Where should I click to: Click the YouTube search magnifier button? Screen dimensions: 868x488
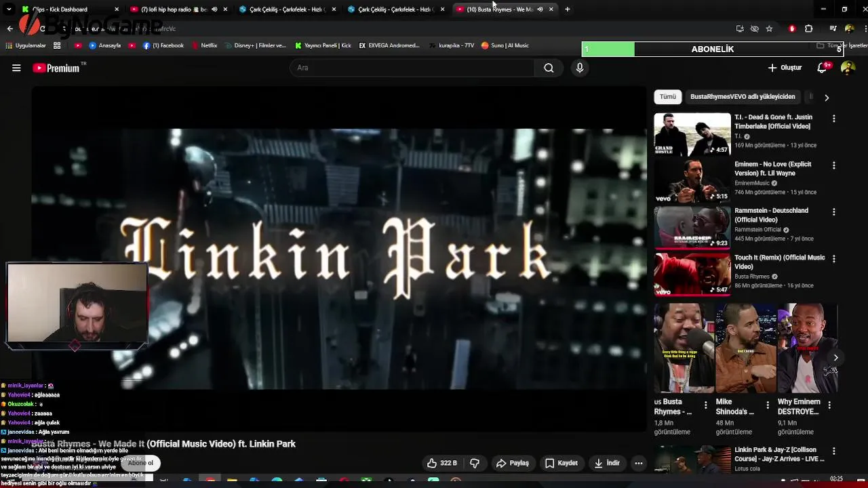click(x=549, y=68)
